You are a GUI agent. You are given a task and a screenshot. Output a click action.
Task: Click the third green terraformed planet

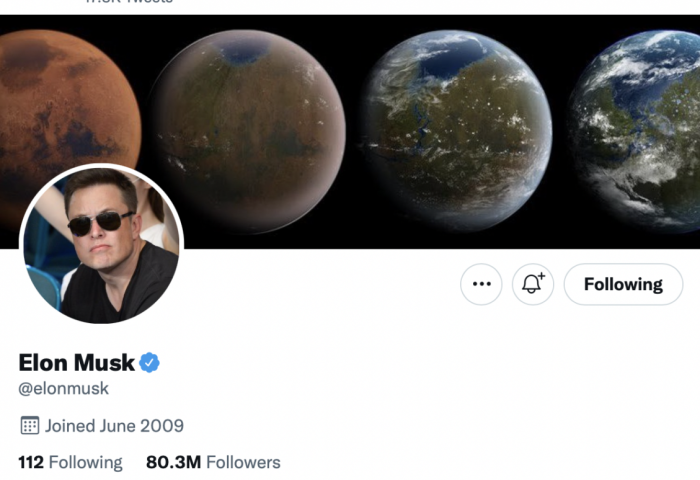coord(456,130)
